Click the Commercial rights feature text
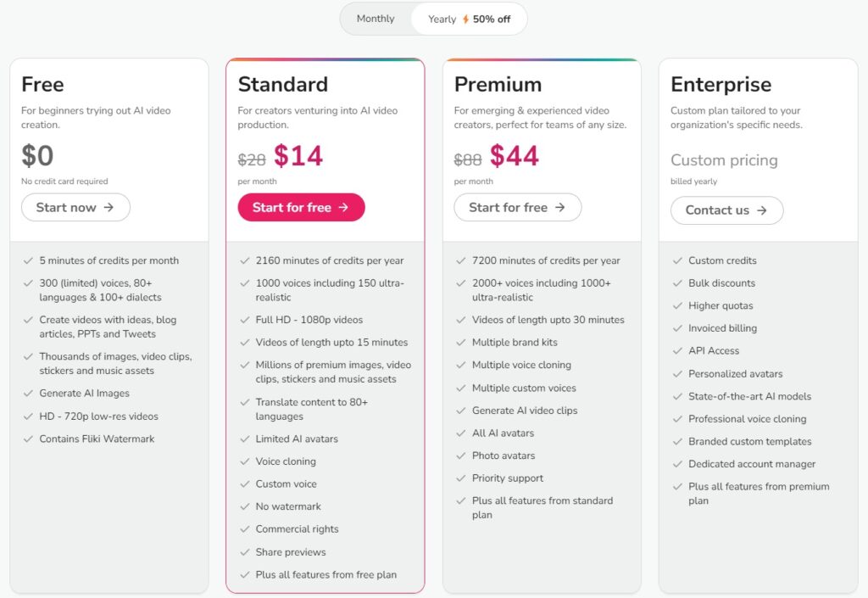The width and height of the screenshot is (868, 598). tap(298, 529)
